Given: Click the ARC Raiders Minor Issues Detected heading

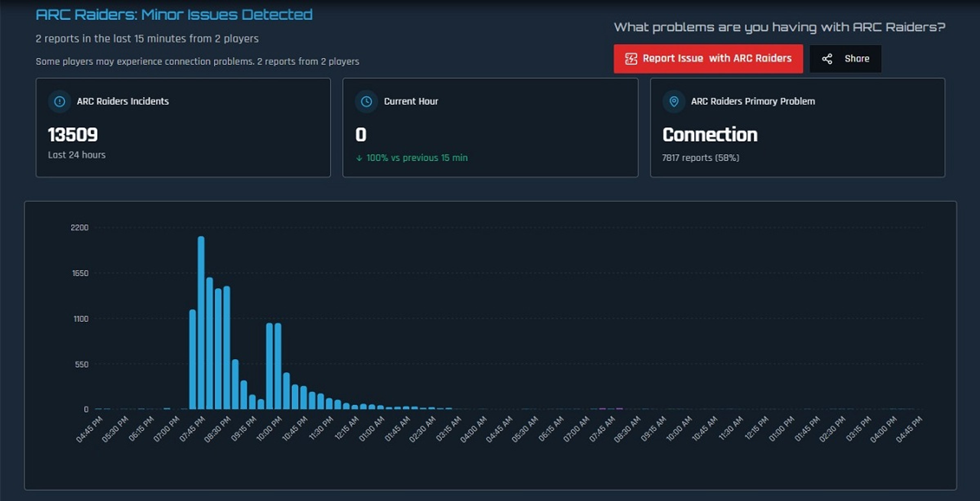Looking at the screenshot, I should point(174,15).
